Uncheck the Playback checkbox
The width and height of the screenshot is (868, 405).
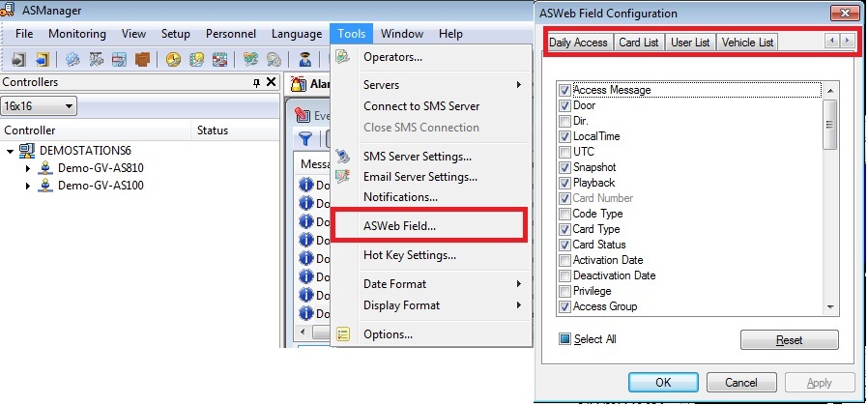564,183
